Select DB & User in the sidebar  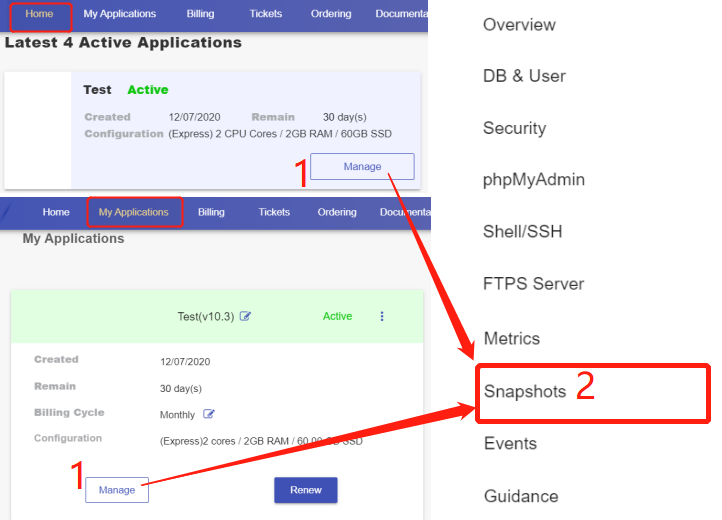[524, 76]
